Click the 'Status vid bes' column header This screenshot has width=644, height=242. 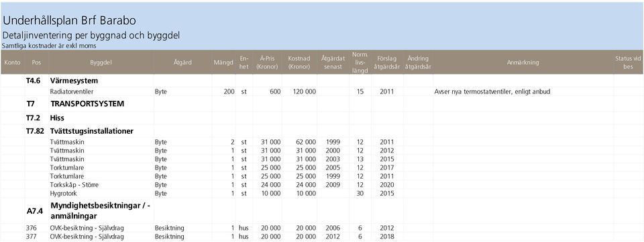(x=628, y=62)
